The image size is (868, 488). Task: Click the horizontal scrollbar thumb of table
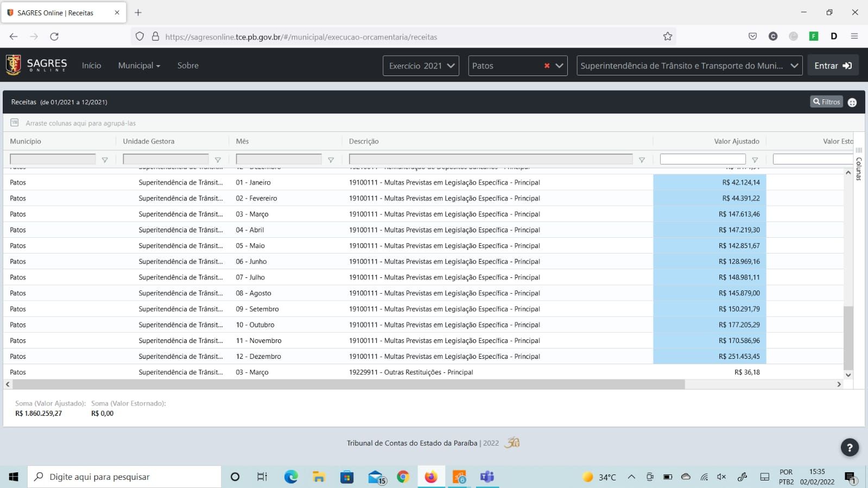tap(349, 384)
